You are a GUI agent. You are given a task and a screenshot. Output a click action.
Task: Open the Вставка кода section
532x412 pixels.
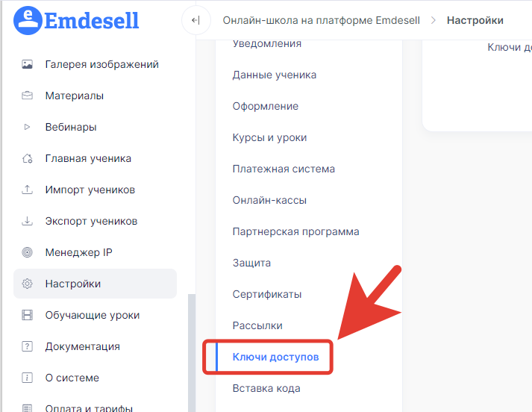tap(266, 388)
